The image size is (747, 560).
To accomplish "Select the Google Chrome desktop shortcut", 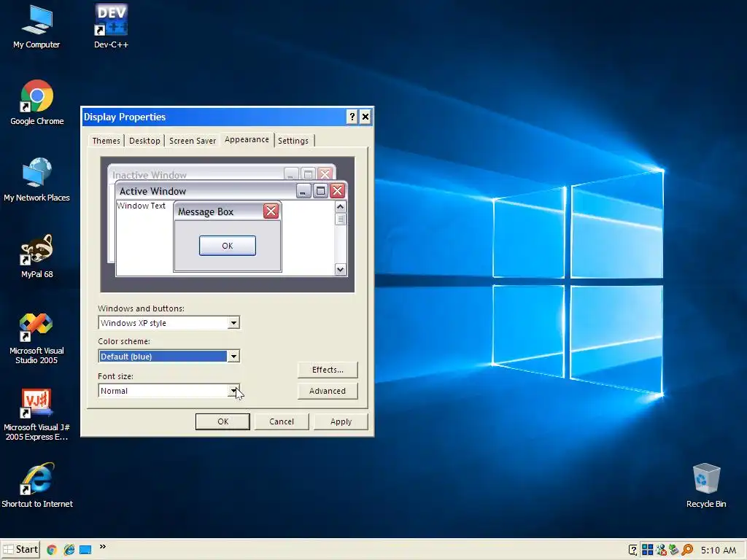I will coord(36,103).
